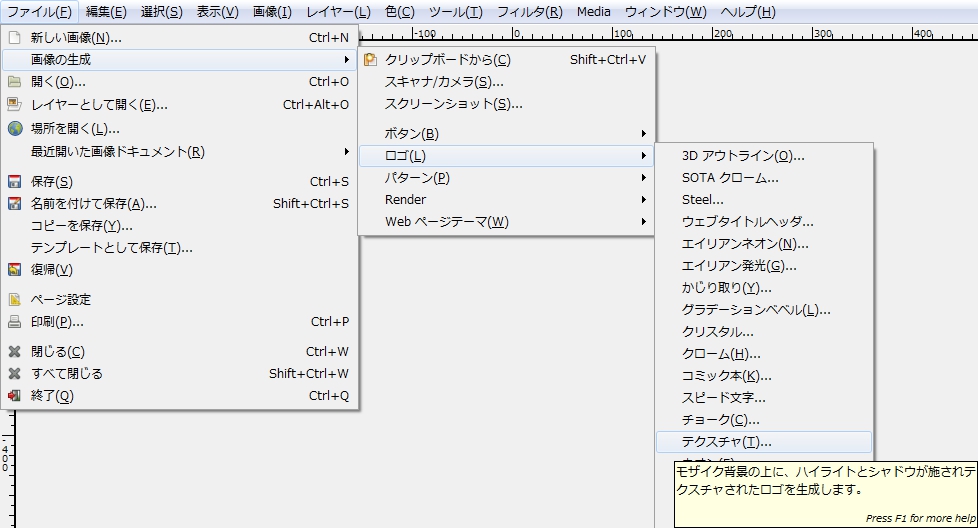Click the Open folder icon
The image size is (978, 528).
[x=14, y=82]
